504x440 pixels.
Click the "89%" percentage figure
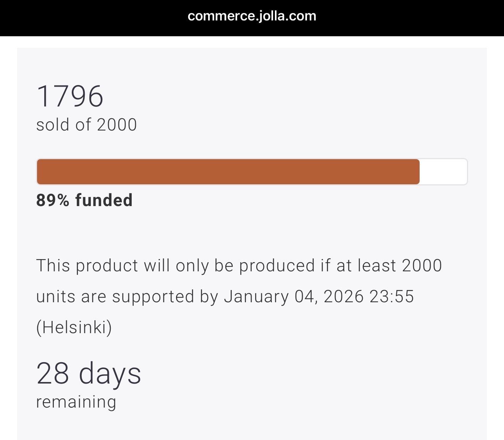[x=53, y=200]
